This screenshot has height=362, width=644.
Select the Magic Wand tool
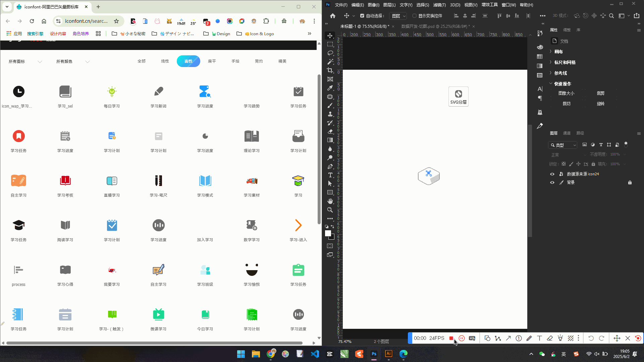(x=330, y=62)
